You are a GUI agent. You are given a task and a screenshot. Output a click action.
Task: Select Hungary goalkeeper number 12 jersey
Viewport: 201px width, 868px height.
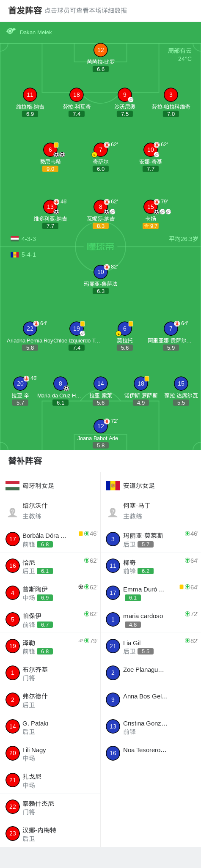pos(101,50)
